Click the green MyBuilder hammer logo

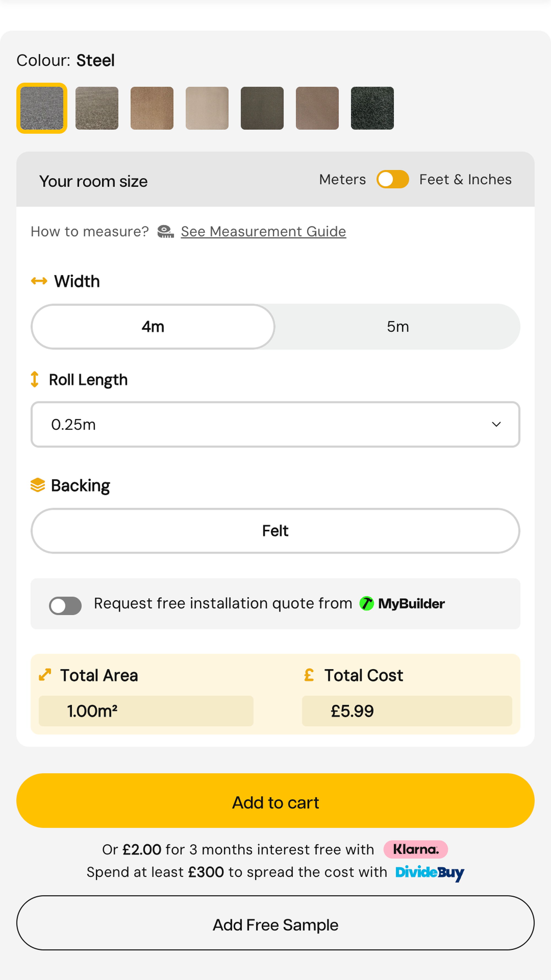[x=367, y=603]
